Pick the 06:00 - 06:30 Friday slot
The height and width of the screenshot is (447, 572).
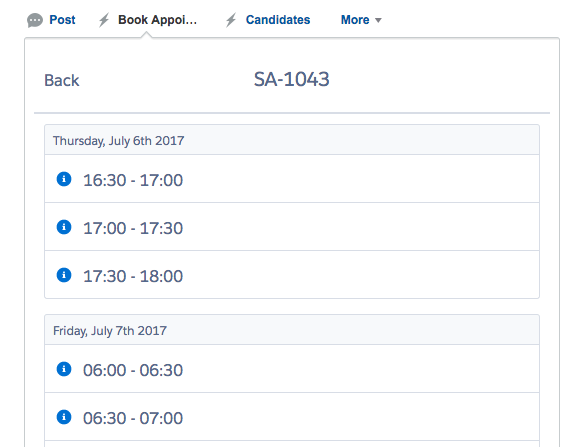tap(292, 369)
